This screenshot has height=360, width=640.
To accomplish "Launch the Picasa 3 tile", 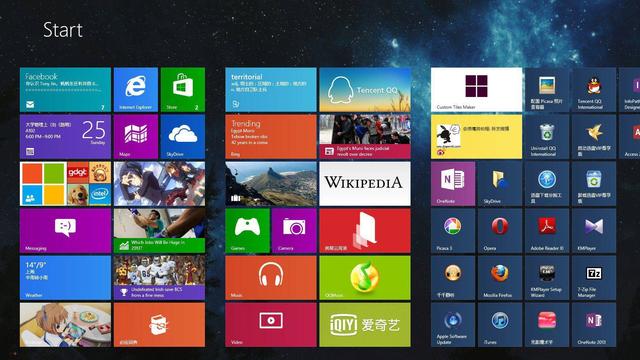I will pos(453,231).
